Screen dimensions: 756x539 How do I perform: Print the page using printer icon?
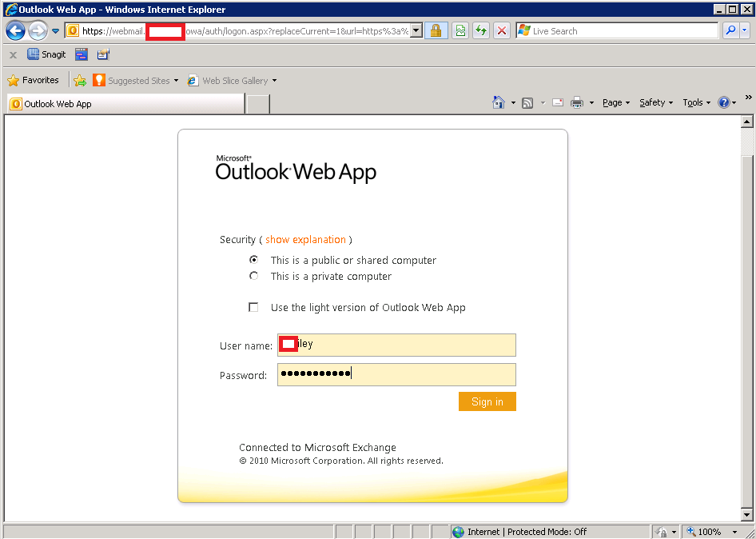coord(577,103)
